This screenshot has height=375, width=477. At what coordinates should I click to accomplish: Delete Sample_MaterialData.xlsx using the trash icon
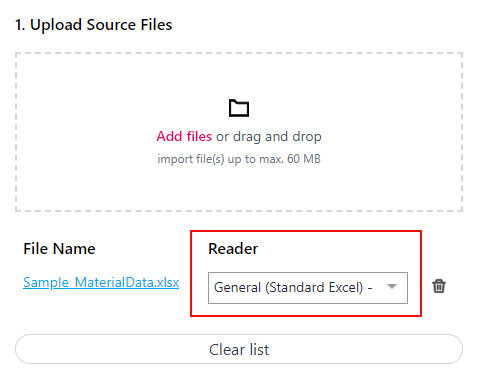[439, 286]
